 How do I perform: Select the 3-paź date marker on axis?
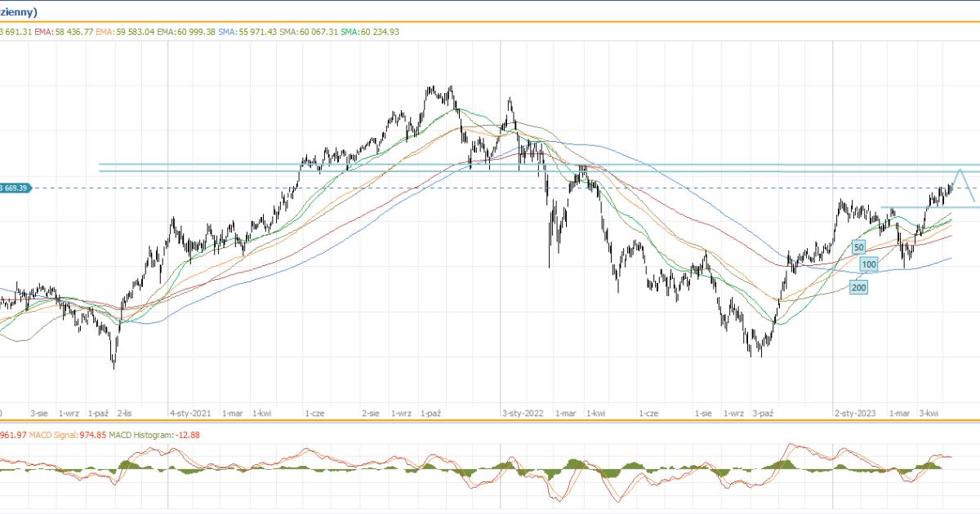coord(763,414)
